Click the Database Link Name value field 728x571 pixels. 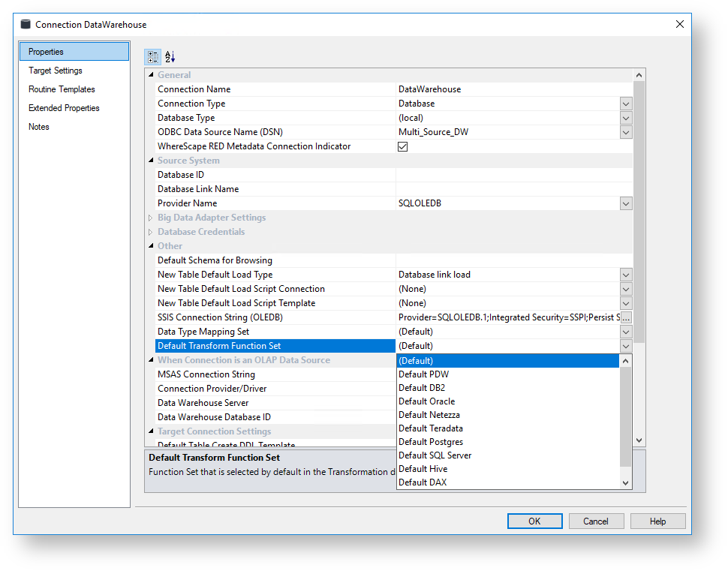(514, 189)
